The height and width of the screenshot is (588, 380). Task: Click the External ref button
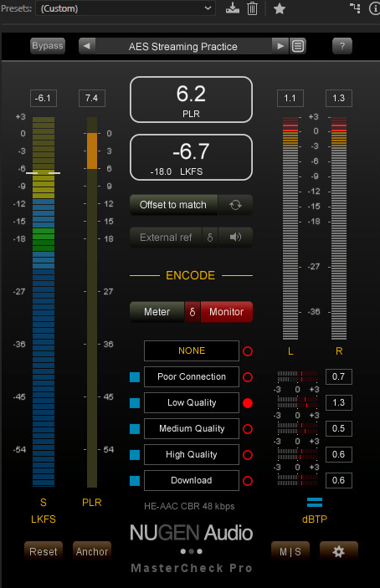pyautogui.click(x=166, y=238)
